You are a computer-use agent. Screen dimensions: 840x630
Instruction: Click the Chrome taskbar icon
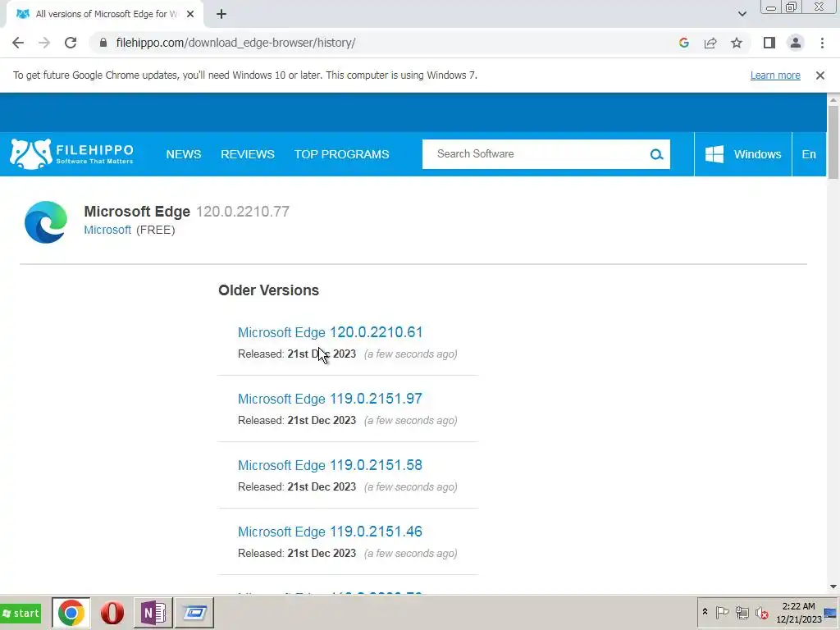(71, 613)
